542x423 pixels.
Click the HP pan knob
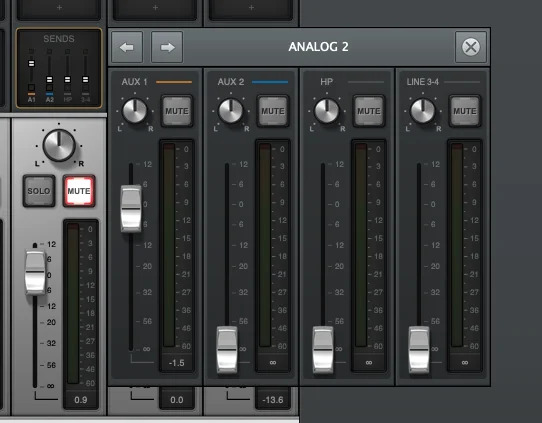coord(327,111)
